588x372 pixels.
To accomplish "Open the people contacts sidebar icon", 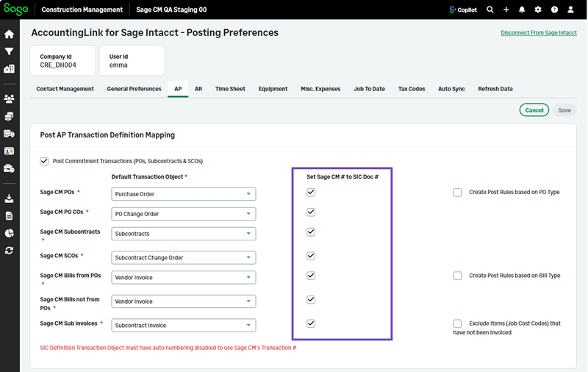I will pyautogui.click(x=10, y=99).
